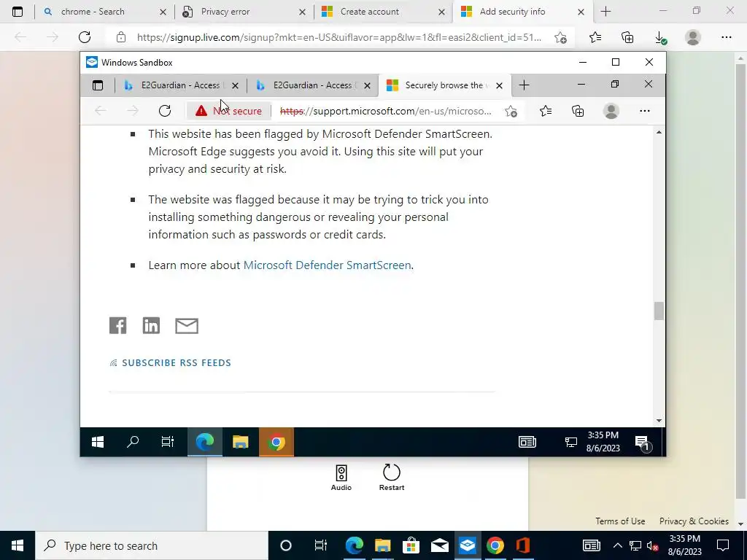Screen dimensions: 747x560
Task: Add support page to favorites in Sandbox
Action: pyautogui.click(x=511, y=111)
